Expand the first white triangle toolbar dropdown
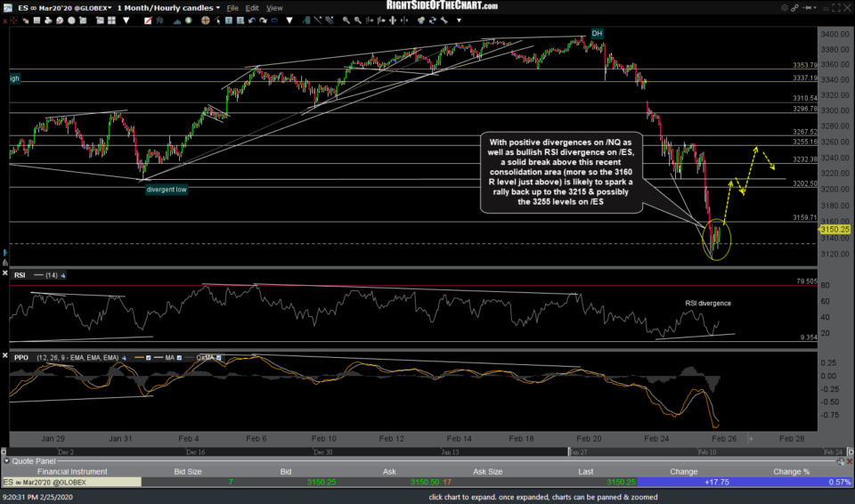This screenshot has width=855, height=504. point(126,20)
